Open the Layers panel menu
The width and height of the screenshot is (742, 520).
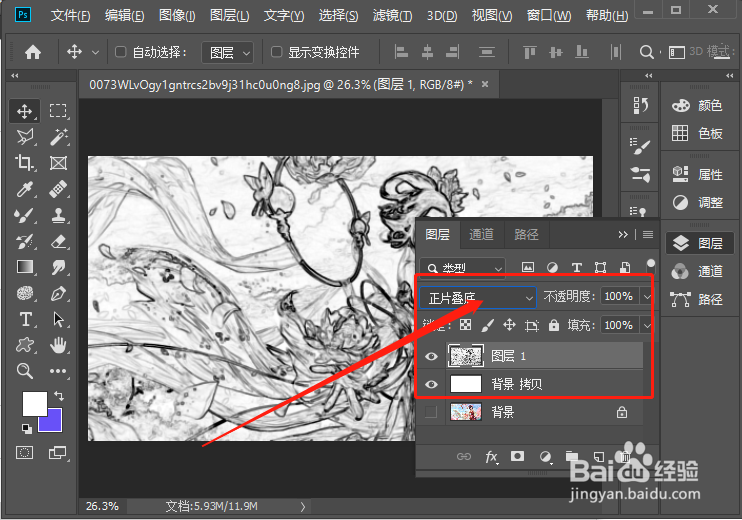coord(648,235)
